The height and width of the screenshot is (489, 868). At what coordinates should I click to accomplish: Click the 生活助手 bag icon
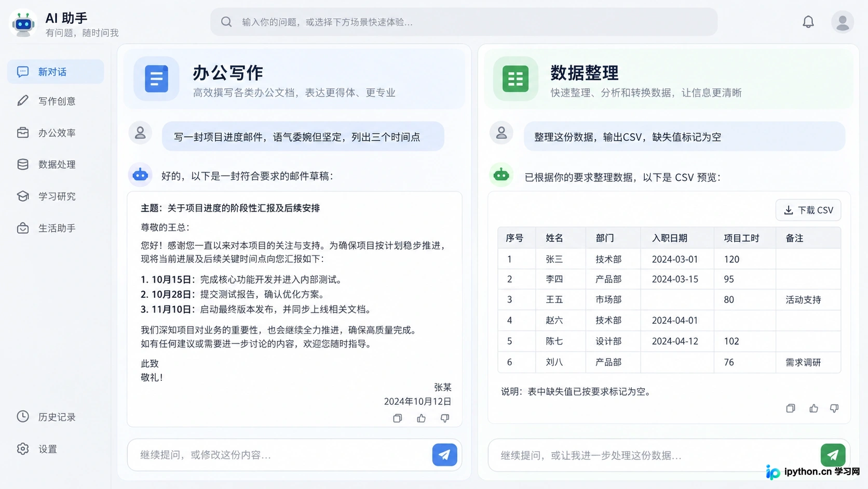pos(22,228)
